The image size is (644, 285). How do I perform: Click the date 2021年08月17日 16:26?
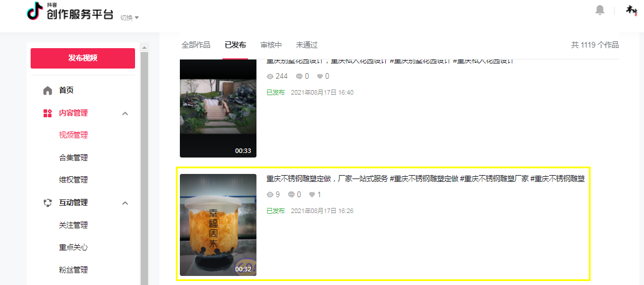point(322,211)
